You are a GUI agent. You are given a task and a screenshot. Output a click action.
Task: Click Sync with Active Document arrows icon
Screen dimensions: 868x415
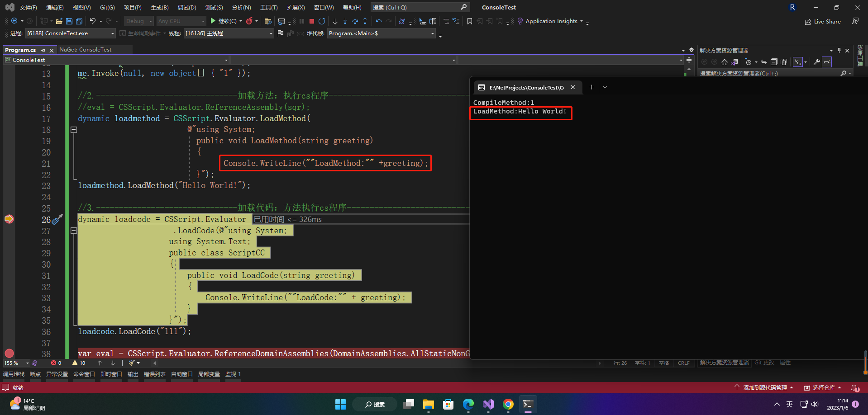(764, 62)
